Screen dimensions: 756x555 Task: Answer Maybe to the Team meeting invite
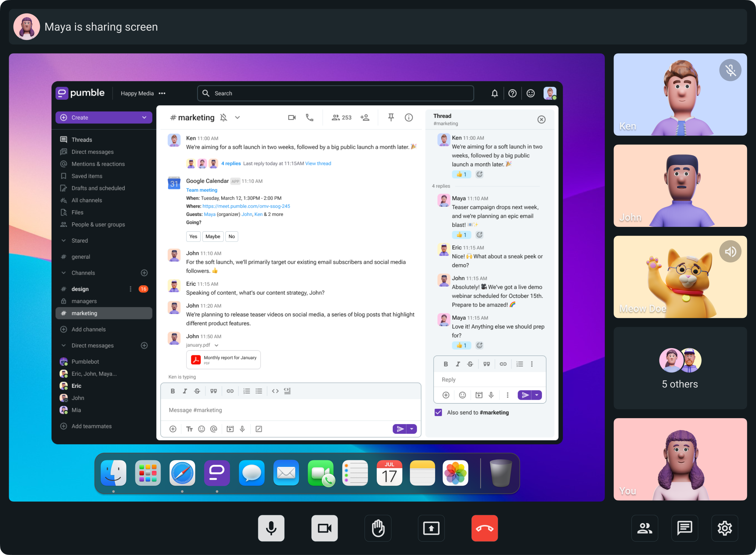(x=213, y=237)
